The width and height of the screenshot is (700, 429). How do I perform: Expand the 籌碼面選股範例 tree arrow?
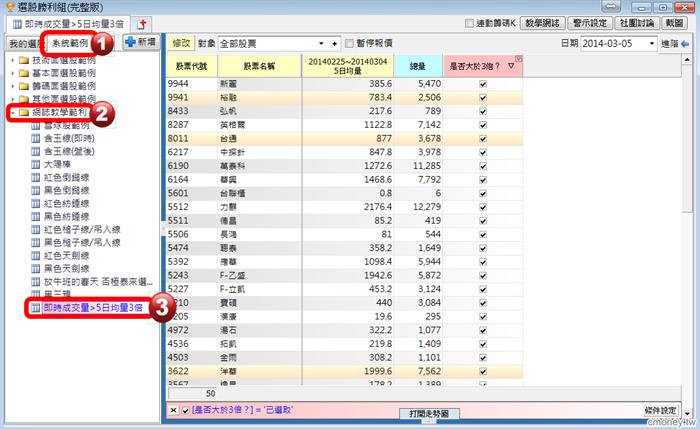point(12,86)
